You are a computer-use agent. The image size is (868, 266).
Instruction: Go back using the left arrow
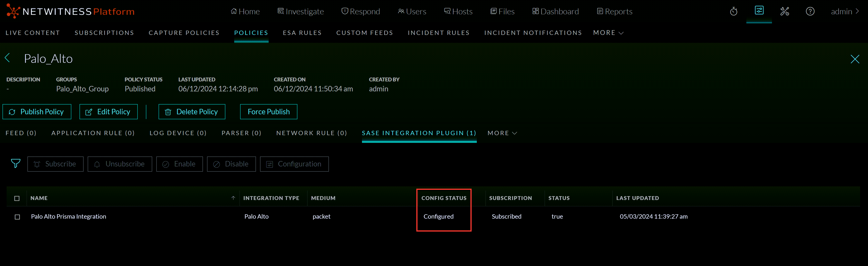click(7, 58)
